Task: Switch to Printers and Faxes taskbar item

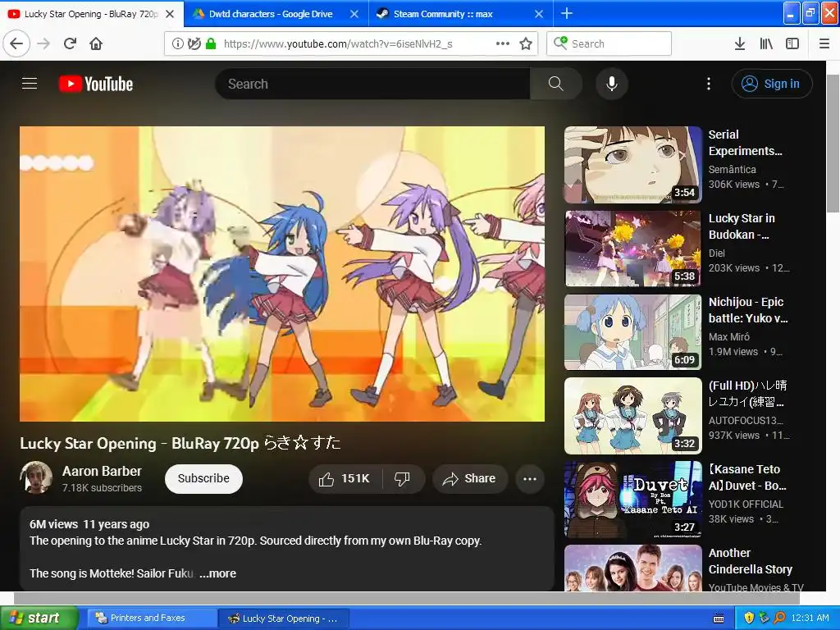Action: pyautogui.click(x=152, y=618)
